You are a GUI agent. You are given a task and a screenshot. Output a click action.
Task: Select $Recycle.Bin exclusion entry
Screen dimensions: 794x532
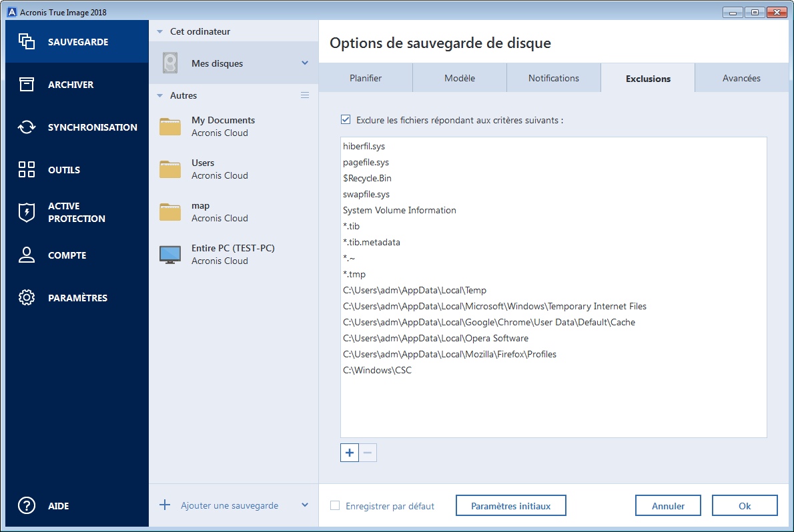tap(554, 178)
